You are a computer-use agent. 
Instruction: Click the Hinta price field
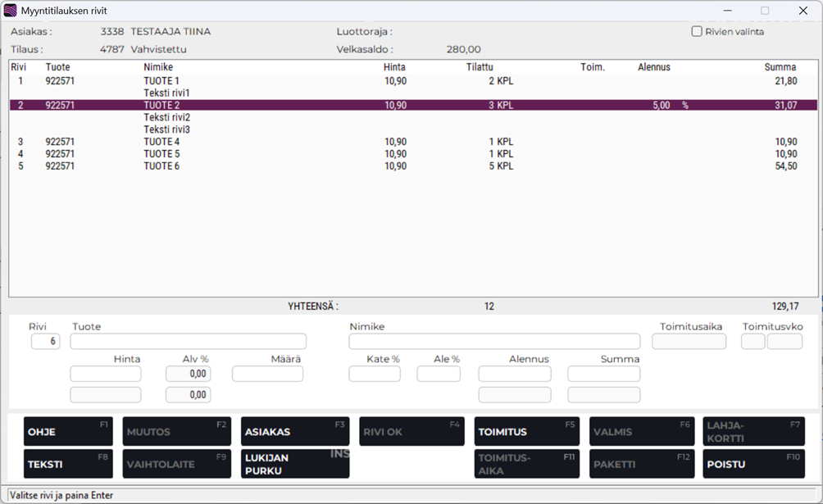[105, 375]
